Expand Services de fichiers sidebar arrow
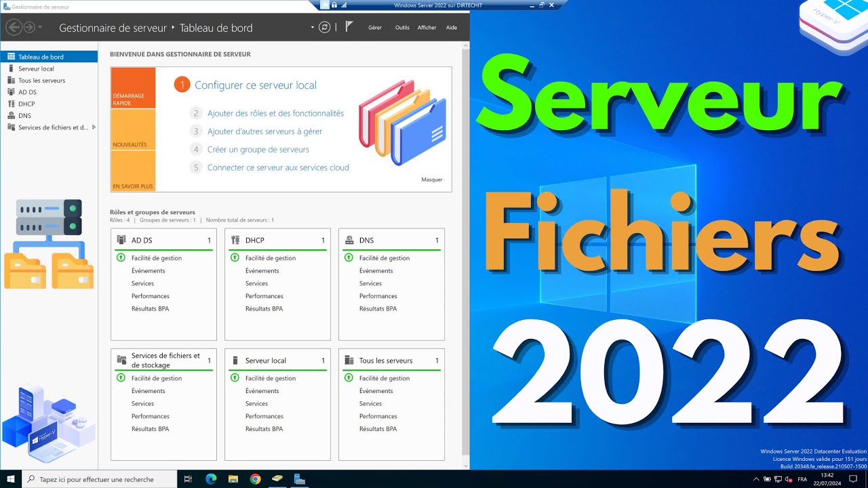The image size is (868, 488). pos(94,127)
